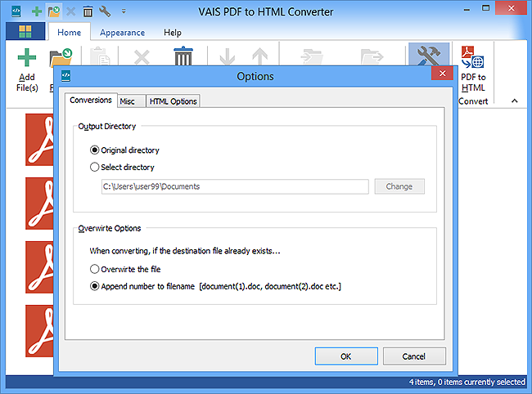Click the add folder icon in the ribbon

click(61, 57)
